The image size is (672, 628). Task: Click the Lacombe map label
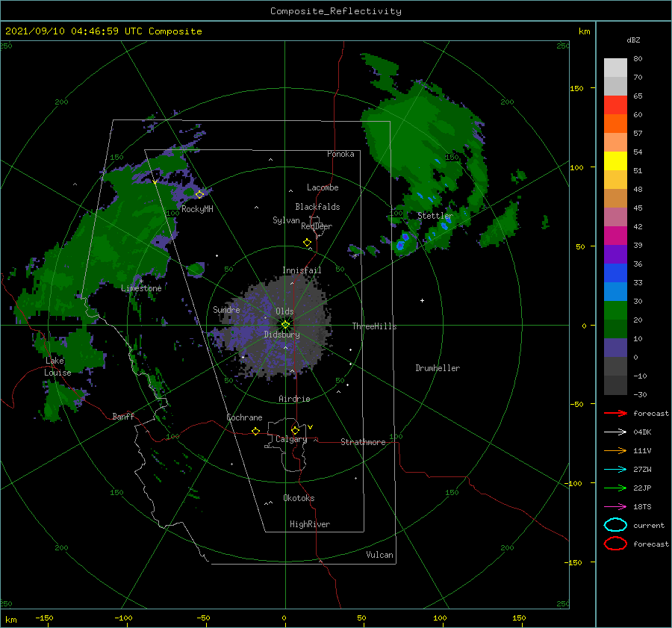[323, 187]
